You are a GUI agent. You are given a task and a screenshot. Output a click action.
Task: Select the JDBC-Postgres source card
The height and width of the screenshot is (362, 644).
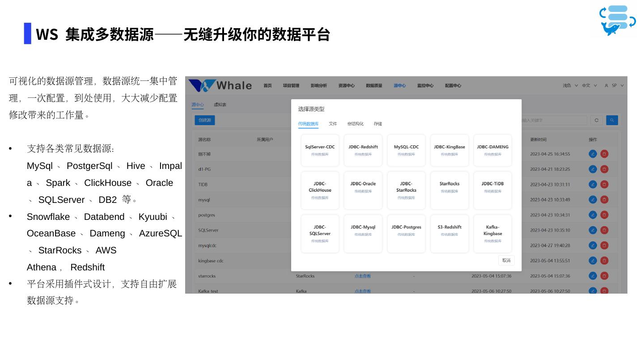(x=406, y=234)
